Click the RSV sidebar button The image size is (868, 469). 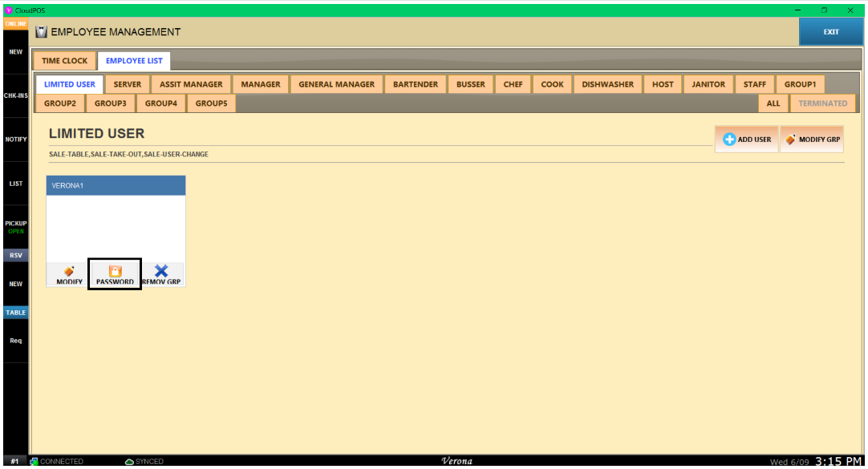click(15, 256)
